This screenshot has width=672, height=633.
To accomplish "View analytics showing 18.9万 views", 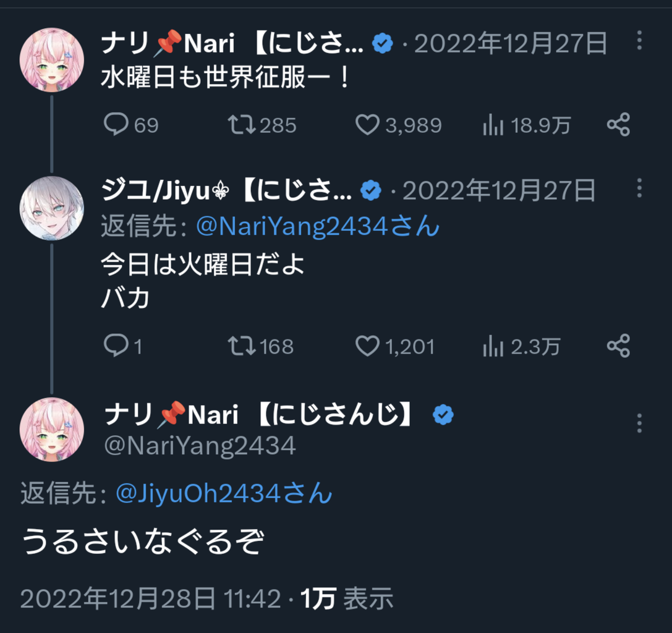I will click(x=527, y=125).
